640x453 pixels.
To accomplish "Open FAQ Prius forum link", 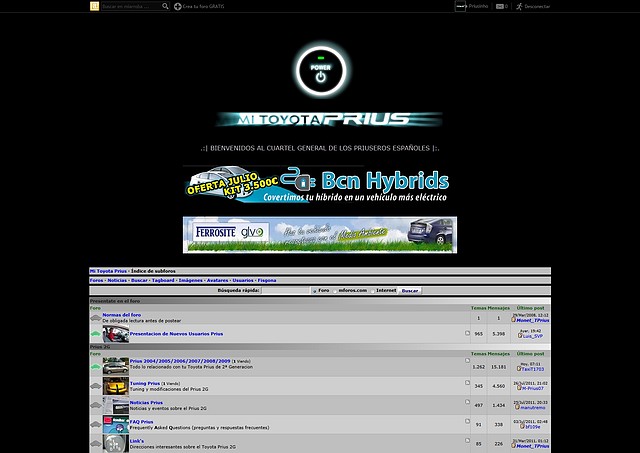I will click(x=142, y=422).
